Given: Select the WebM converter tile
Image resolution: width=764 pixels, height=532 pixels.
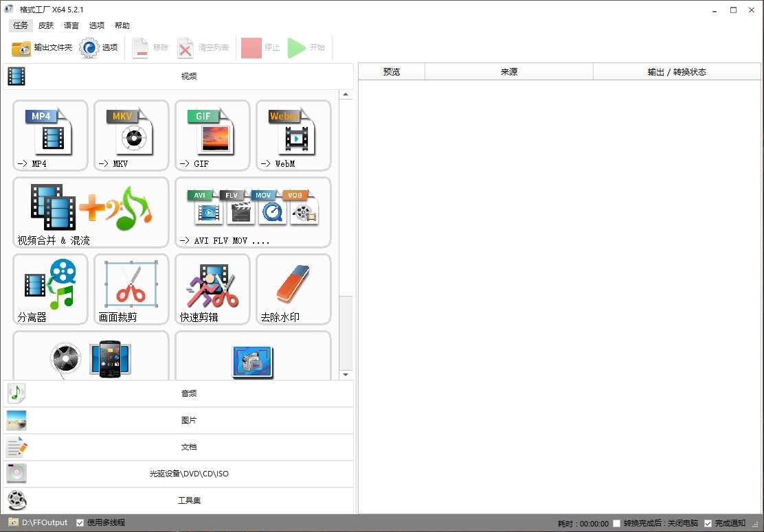Looking at the screenshot, I should click(x=293, y=135).
